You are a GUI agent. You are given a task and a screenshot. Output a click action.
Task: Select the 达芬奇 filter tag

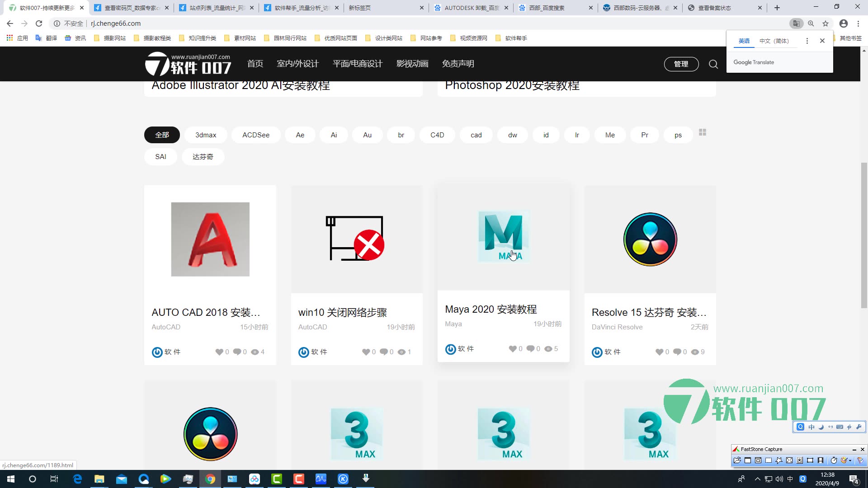click(x=203, y=157)
